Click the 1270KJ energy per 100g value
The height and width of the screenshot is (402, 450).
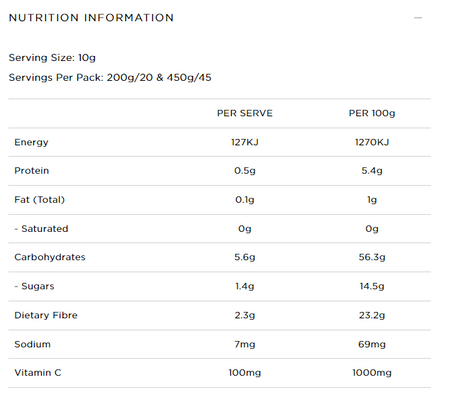tap(372, 142)
